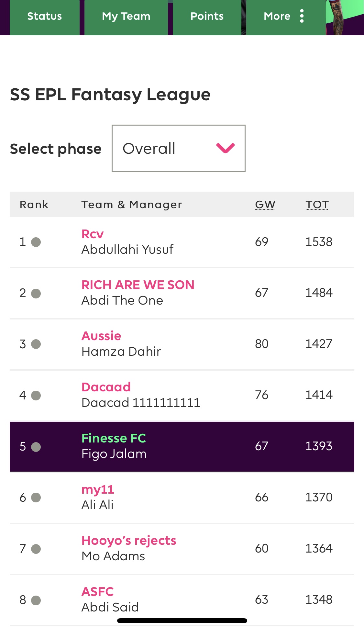
Task: Select the my11 team link
Action: click(x=98, y=489)
